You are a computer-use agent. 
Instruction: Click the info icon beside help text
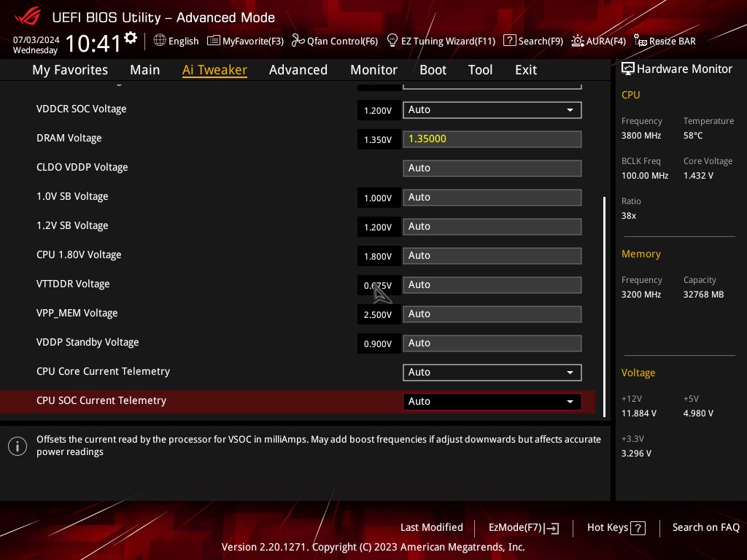(18, 446)
